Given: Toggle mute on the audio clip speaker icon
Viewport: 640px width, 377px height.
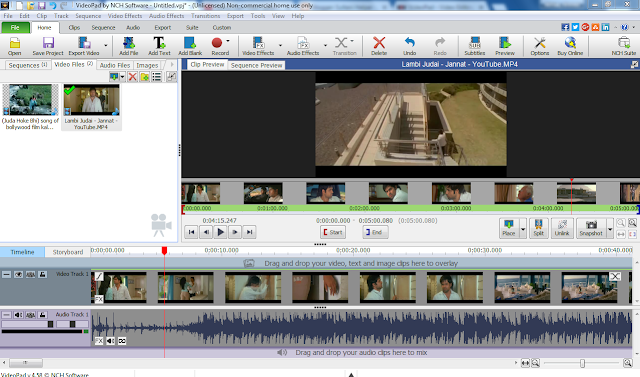Looking at the screenshot, I should pos(110,341).
